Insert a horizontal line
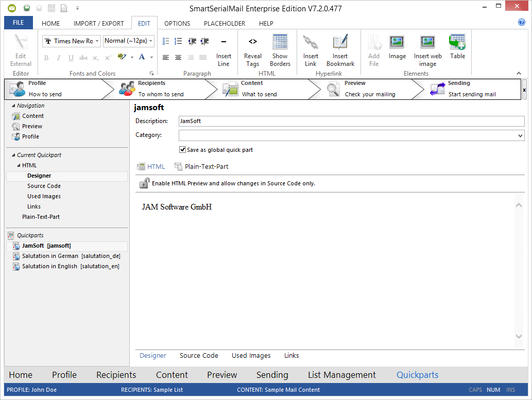This screenshot has width=532, height=400. tap(224, 50)
